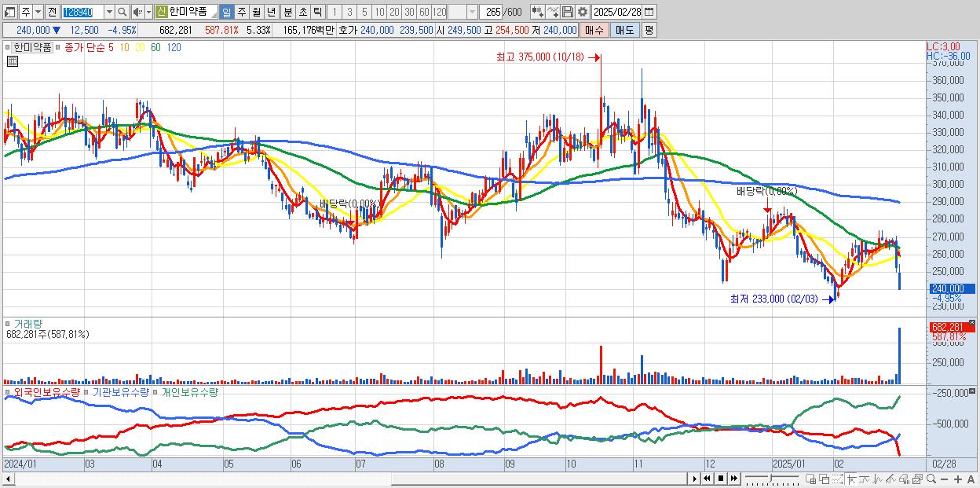The width and height of the screenshot is (980, 488).
Task: Expand the speaker icon dropdown arrow
Action: tap(148, 12)
